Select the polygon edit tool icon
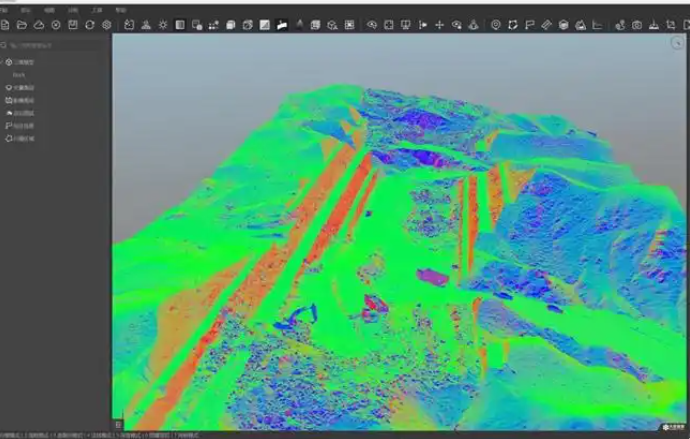Image resolution: width=690 pixels, height=439 pixels. pos(513,25)
